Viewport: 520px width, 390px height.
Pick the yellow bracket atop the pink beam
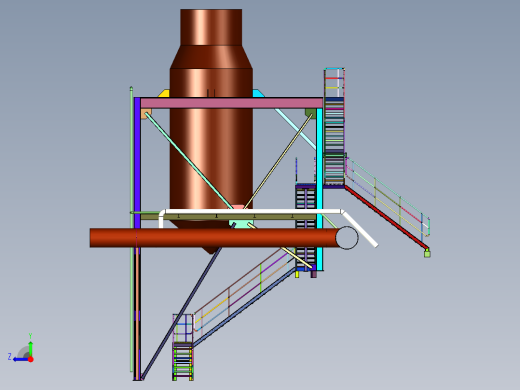[x=164, y=94]
